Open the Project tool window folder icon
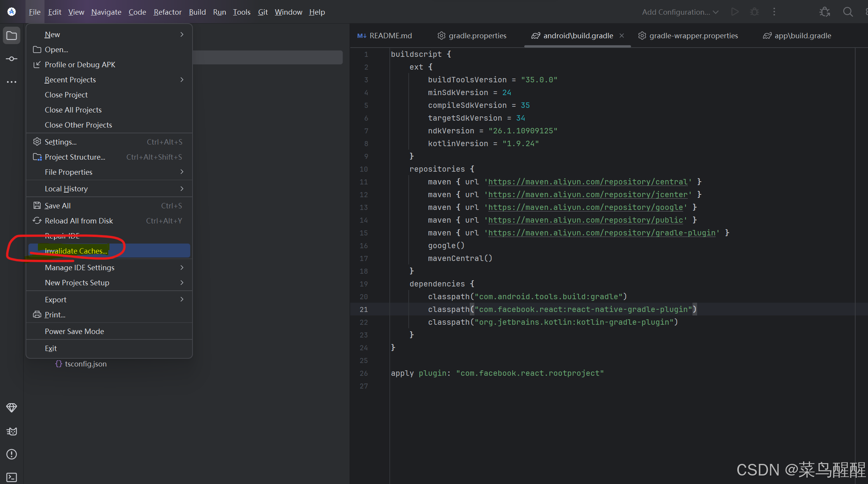Screen dimensions: 868x484 12,36
